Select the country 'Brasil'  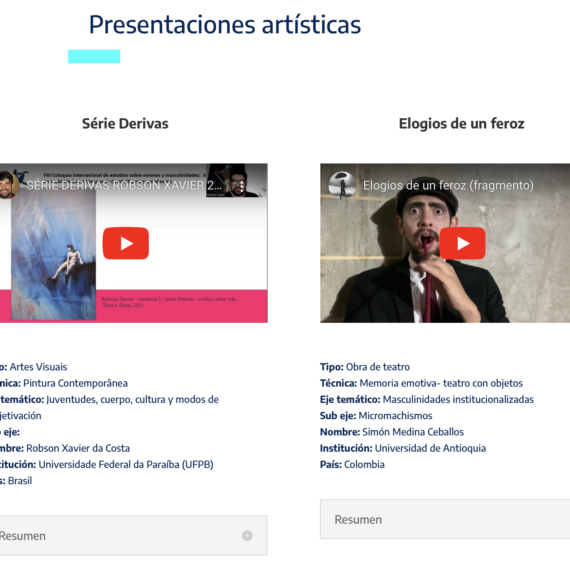(20, 481)
